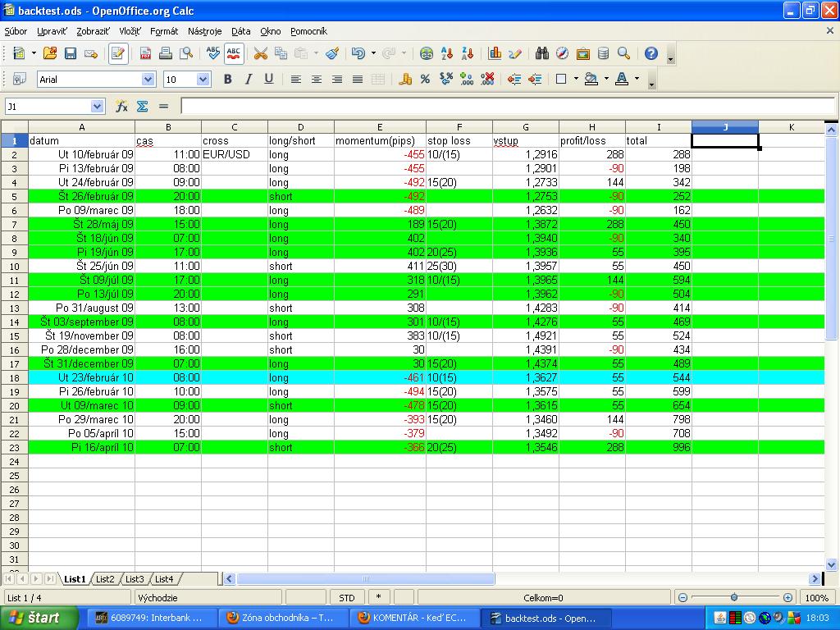Toggle Bold formatting
This screenshot has height=630, width=840.
point(227,80)
